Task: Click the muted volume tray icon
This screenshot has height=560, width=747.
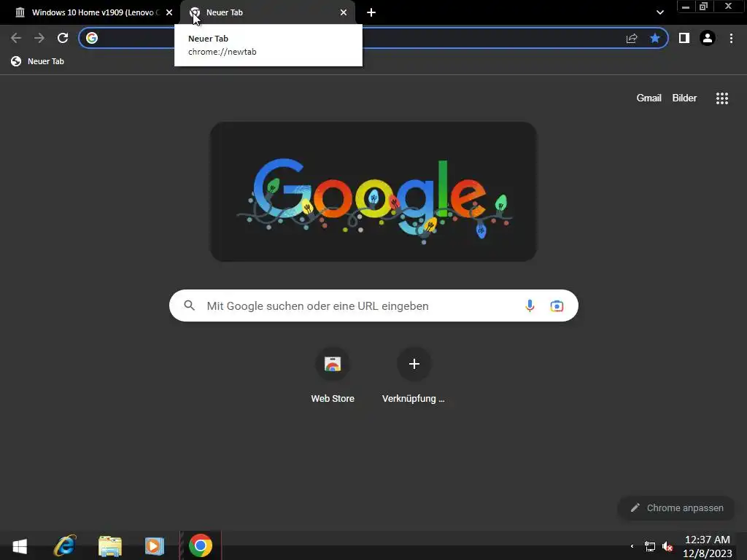Action: click(667, 546)
